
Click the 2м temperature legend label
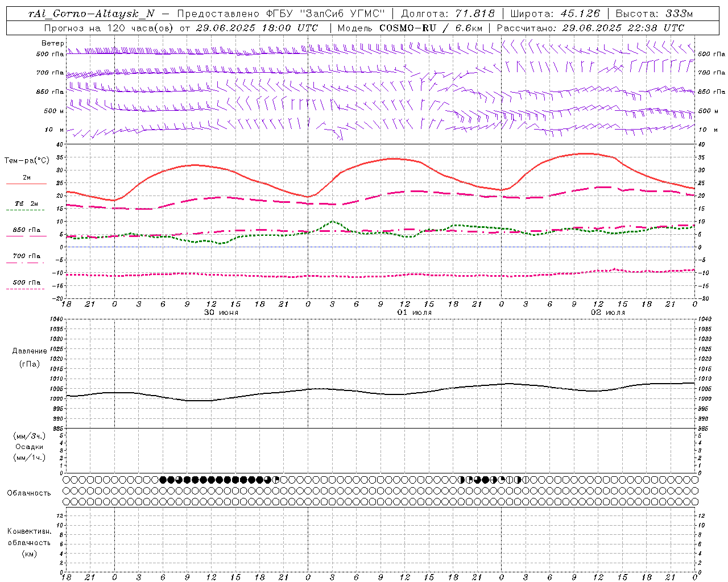pyautogui.click(x=27, y=177)
